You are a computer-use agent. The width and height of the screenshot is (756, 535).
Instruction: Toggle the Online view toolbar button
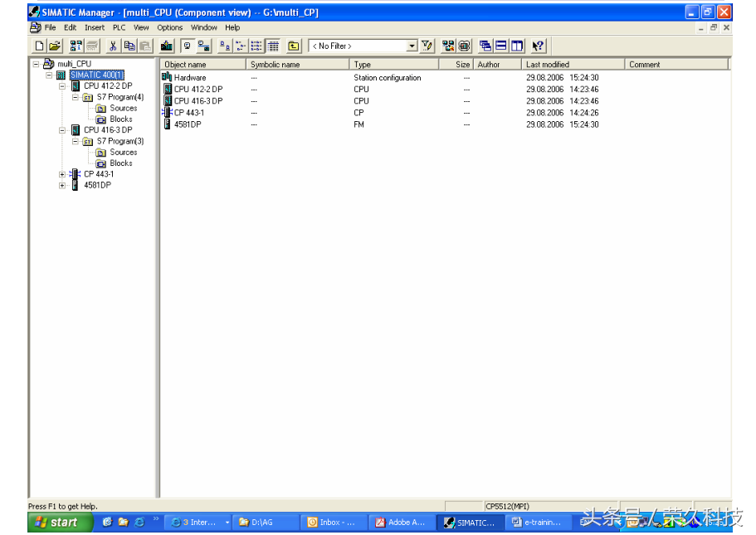(203, 46)
